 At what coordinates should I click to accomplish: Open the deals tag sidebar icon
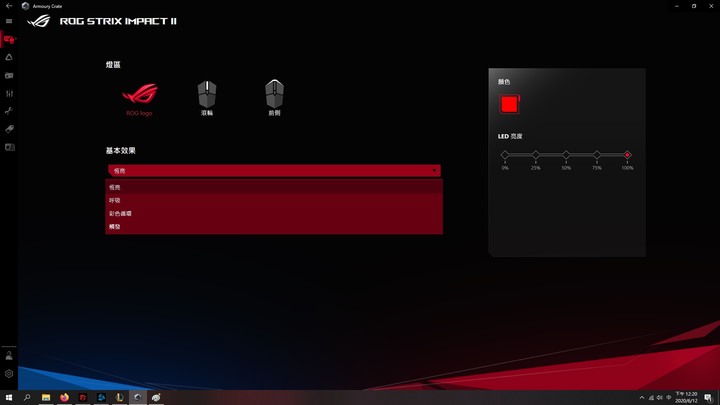[x=9, y=129]
